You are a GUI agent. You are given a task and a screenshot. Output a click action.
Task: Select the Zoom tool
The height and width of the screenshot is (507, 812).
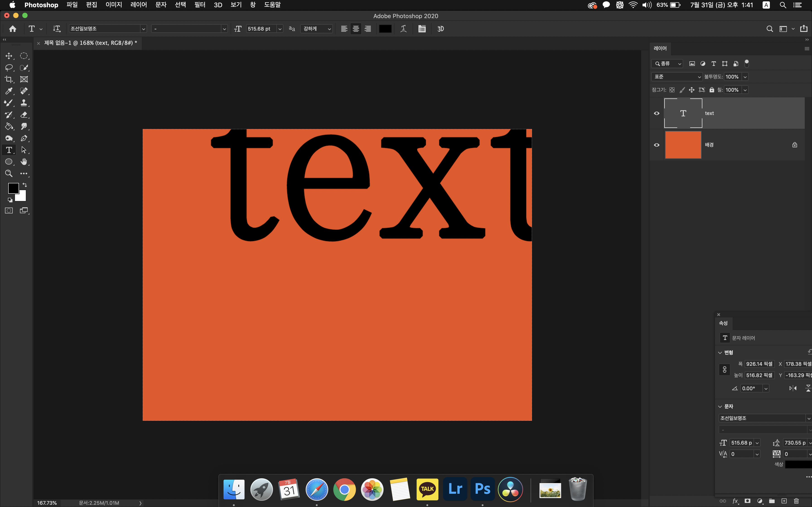click(x=9, y=173)
